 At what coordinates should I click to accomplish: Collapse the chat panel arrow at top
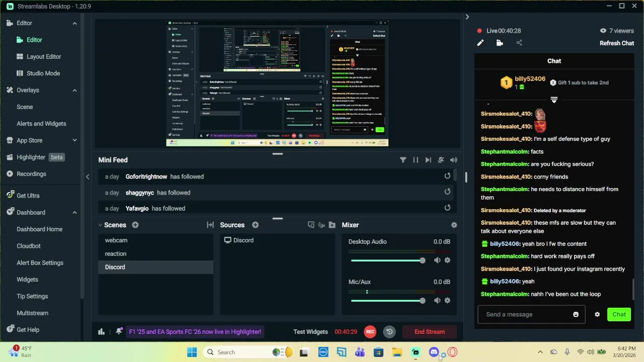tap(467, 17)
